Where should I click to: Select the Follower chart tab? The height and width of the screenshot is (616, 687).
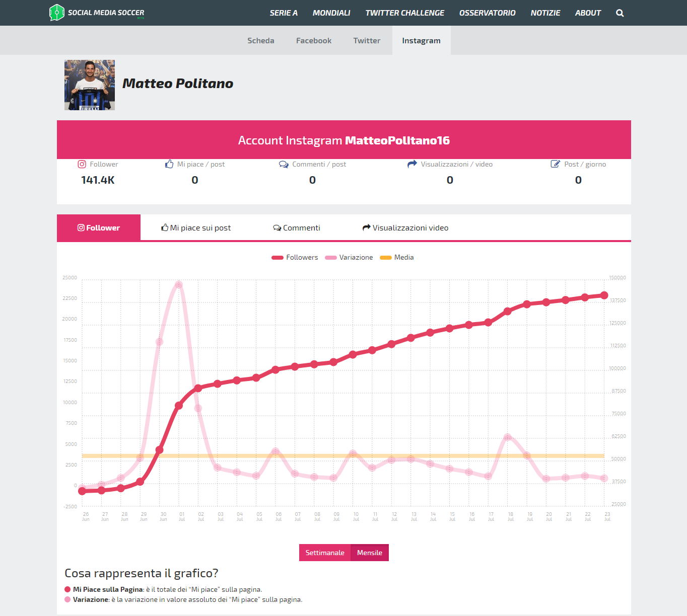(x=99, y=227)
